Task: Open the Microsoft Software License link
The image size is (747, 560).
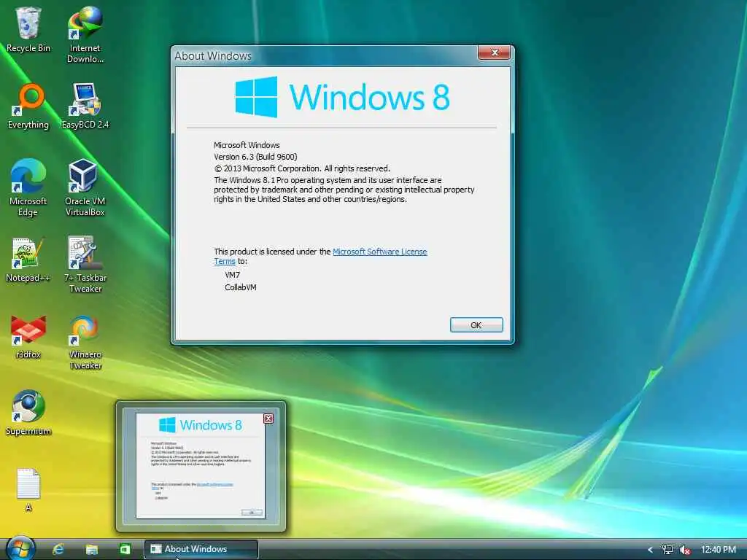Action: coord(379,252)
